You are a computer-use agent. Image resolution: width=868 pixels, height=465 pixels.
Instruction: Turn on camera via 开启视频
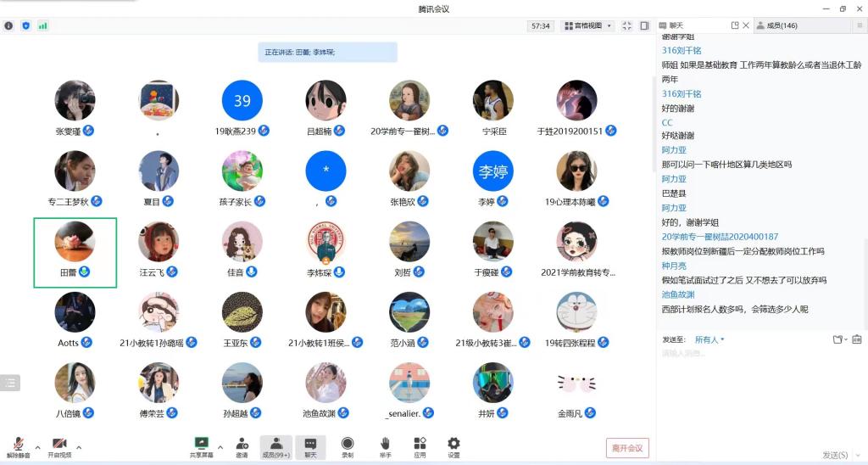[x=59, y=445]
